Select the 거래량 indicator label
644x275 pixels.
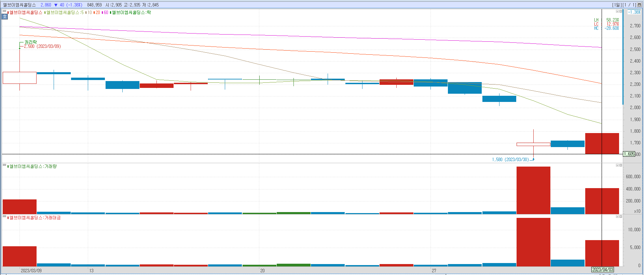click(33, 166)
